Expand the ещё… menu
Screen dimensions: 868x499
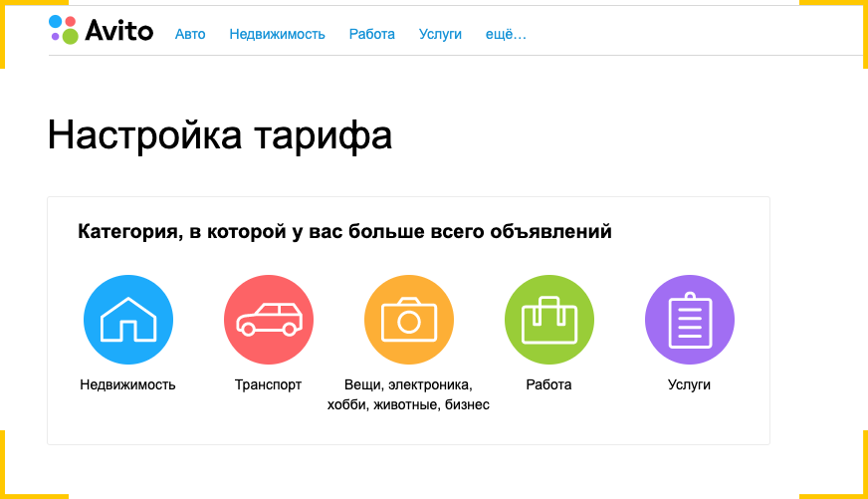tap(506, 34)
